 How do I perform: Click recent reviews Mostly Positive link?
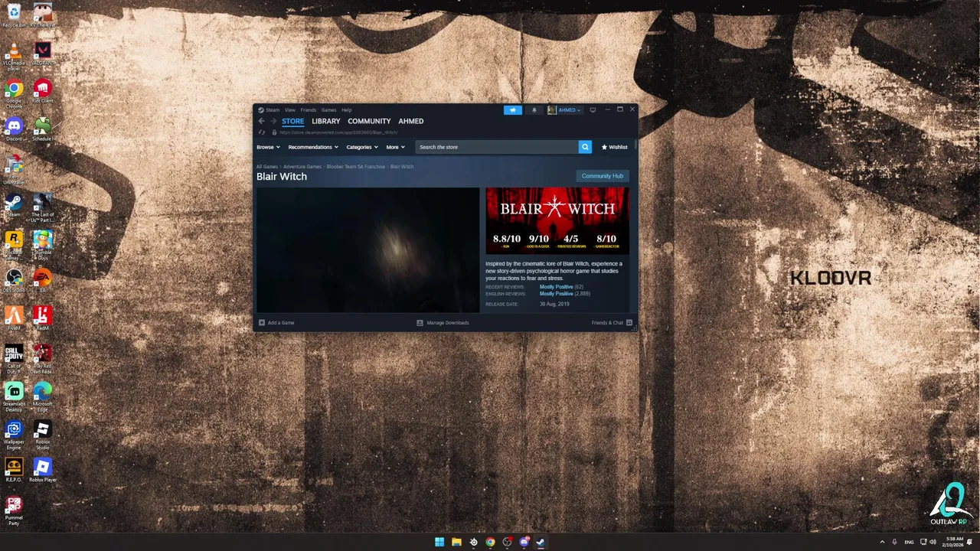[556, 287]
